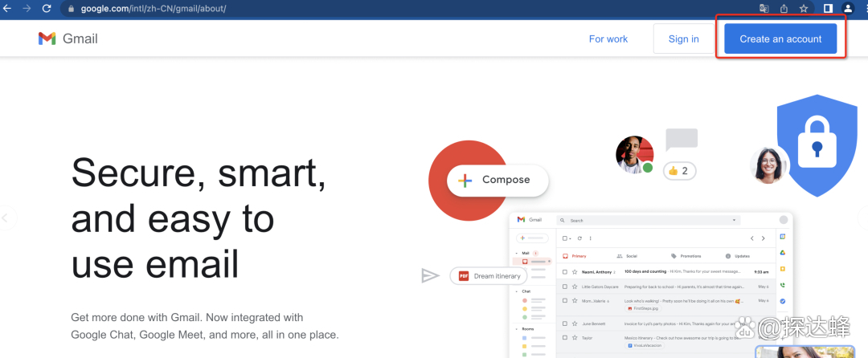Open Calendar icon in preview side panel

(783, 237)
